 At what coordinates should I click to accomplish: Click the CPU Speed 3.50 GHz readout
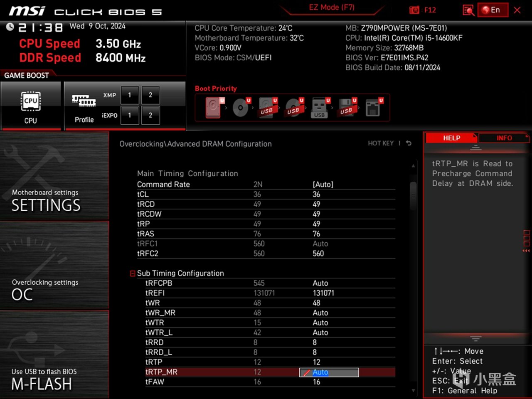(x=80, y=44)
